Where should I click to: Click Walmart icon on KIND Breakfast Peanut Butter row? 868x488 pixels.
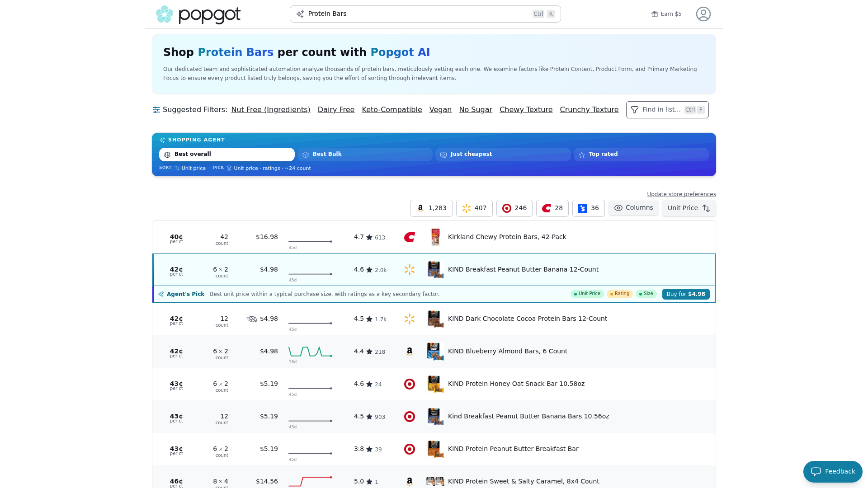pyautogui.click(x=410, y=270)
